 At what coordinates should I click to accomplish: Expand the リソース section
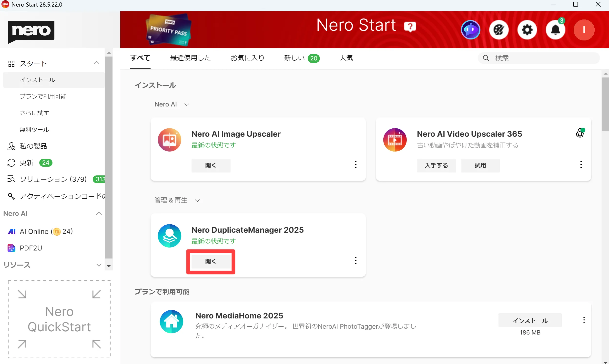tap(99, 265)
